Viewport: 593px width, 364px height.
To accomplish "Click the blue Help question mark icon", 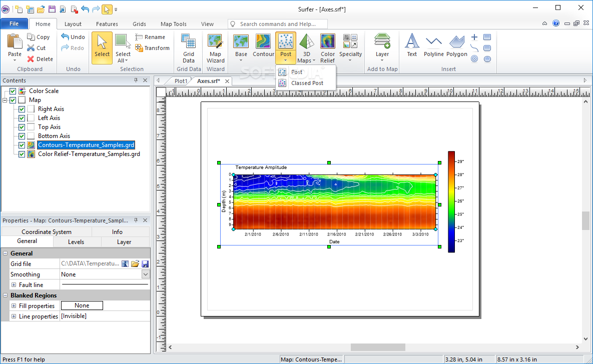I will 556,23.
